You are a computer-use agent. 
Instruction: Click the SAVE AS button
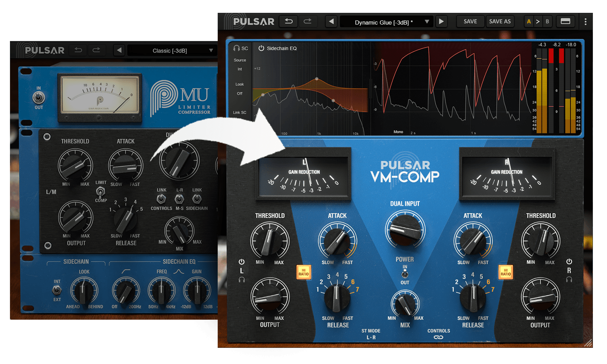coord(500,21)
